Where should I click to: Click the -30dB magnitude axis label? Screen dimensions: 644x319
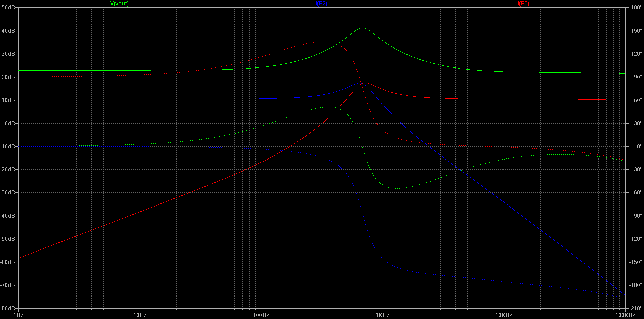click(7, 192)
